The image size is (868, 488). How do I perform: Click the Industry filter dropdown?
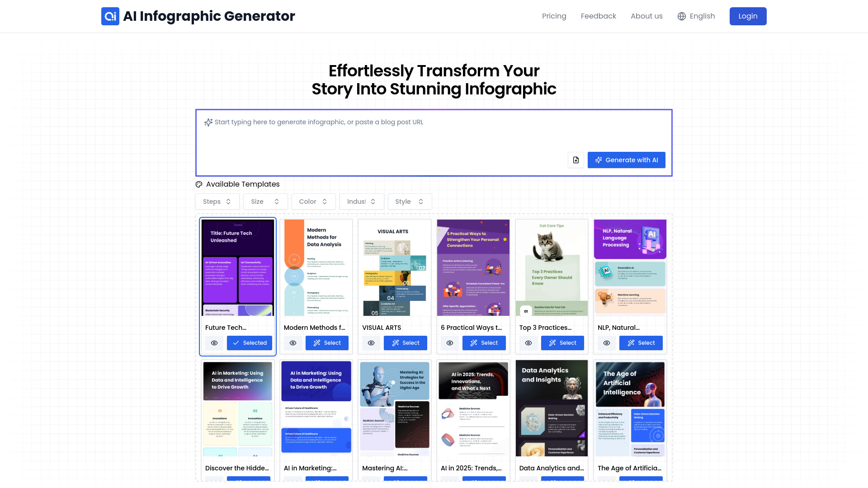(361, 202)
